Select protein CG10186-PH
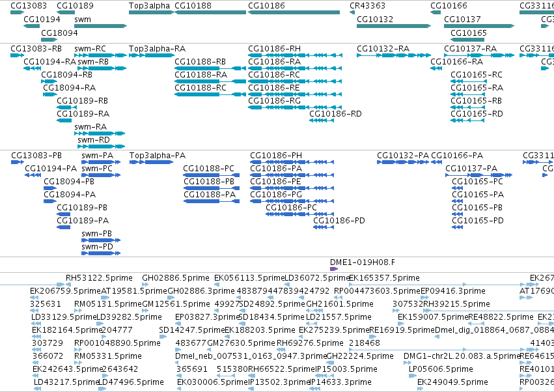This screenshot has height=392, width=554. (x=276, y=156)
